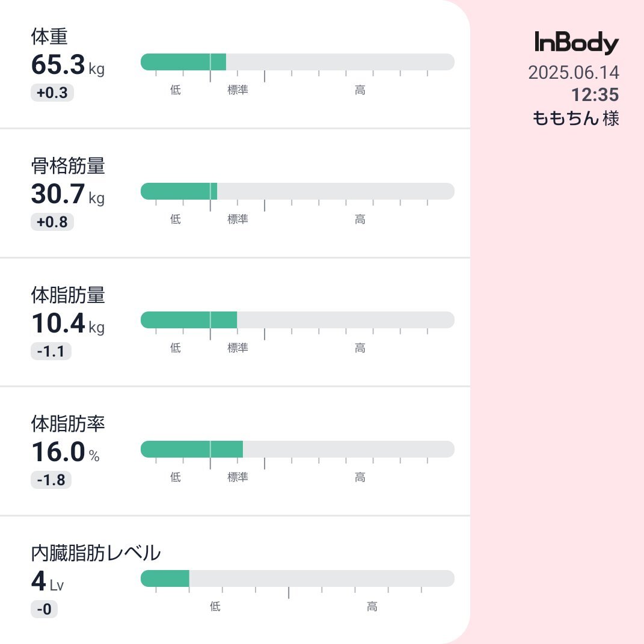Viewport: 644px width, 644px height.
Task: Click the 10.4 kg body fat value
Action: coord(68,324)
